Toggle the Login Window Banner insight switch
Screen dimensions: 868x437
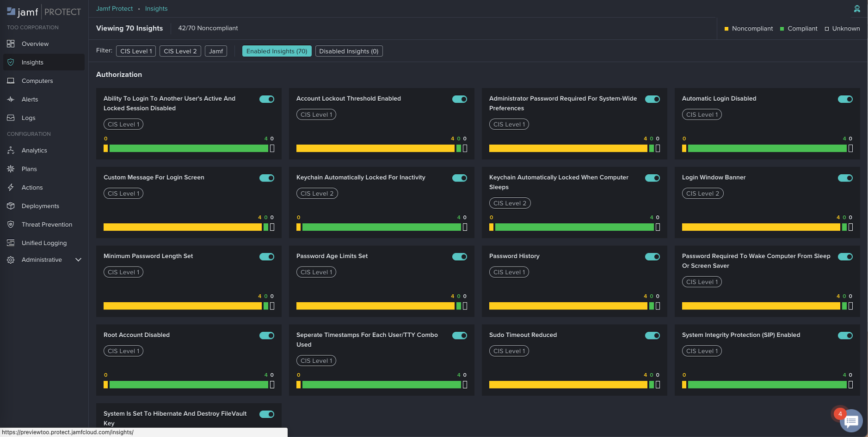click(x=845, y=178)
